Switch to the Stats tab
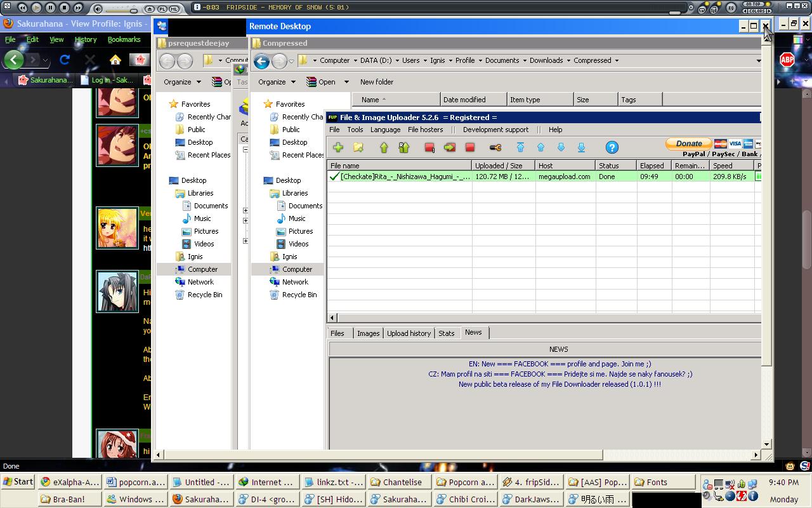 coord(447,333)
